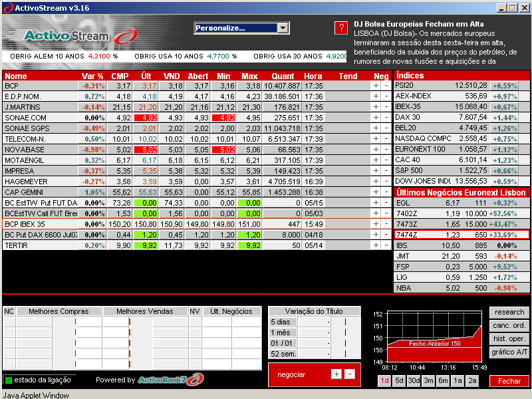
Task: Click the OBRIG ALEM 10 ANOS ticker item
Action: pyautogui.click(x=64, y=57)
